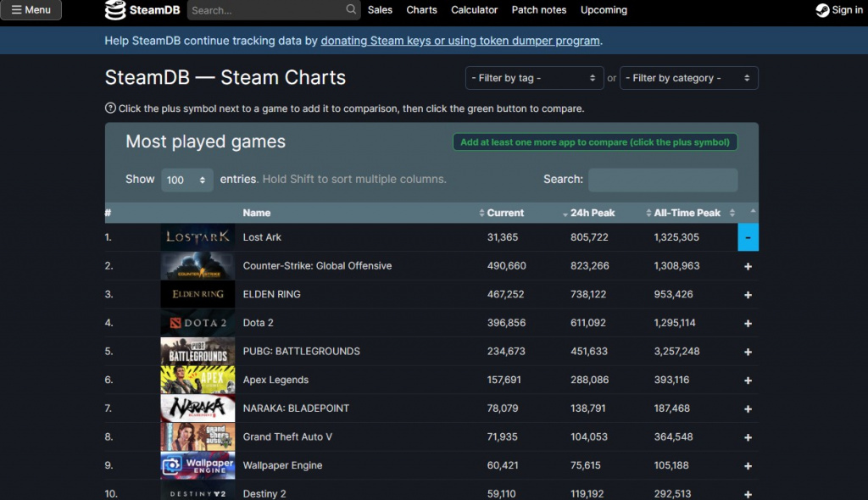The image size is (868, 500).
Task: Select Counter-Strike 24h peak 823,266
Action: click(x=590, y=266)
